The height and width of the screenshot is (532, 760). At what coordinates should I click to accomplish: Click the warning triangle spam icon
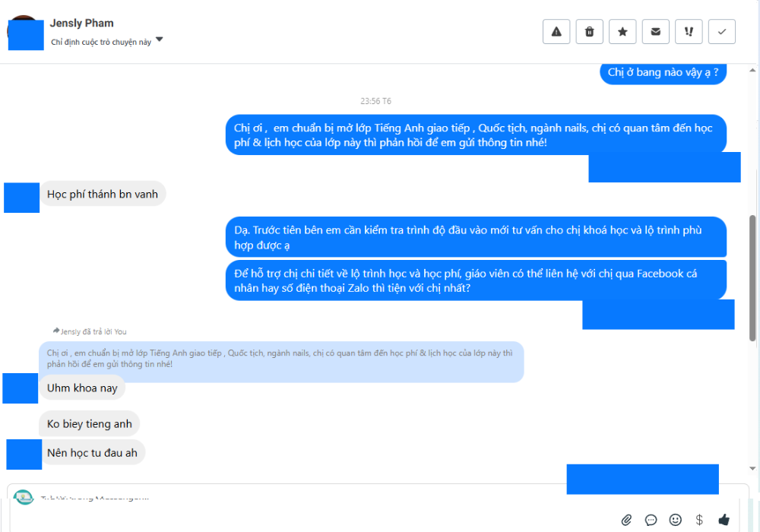[x=556, y=32]
